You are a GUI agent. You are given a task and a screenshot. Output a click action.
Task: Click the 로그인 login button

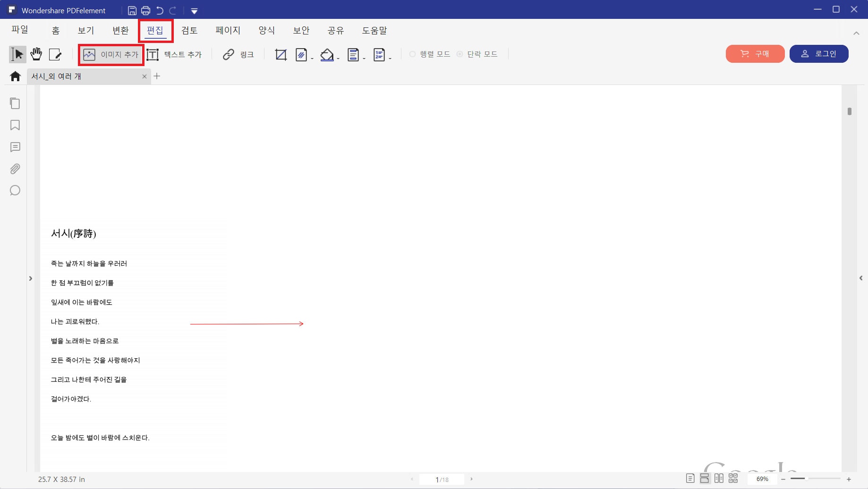coord(819,54)
